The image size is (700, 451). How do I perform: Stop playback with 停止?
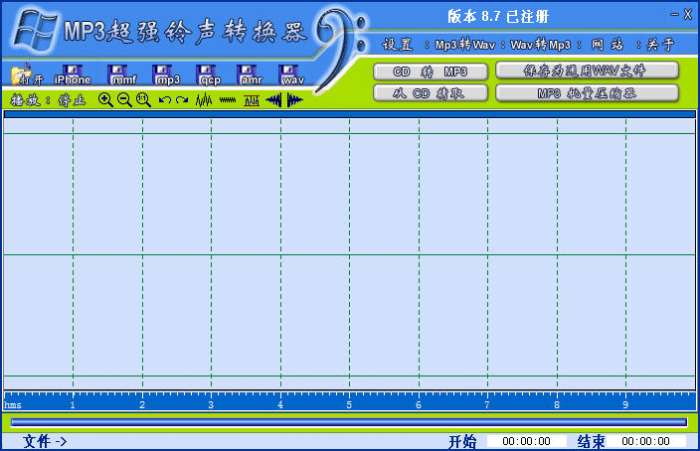click(72, 100)
